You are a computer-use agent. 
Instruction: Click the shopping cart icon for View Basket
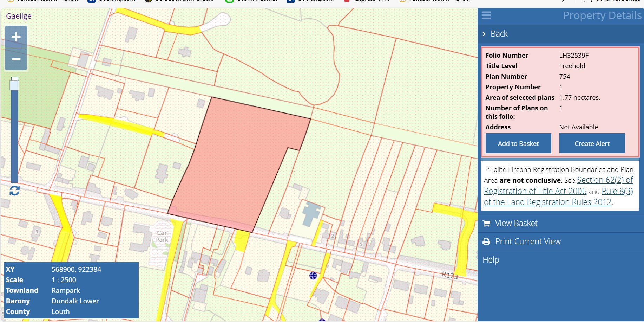click(486, 224)
